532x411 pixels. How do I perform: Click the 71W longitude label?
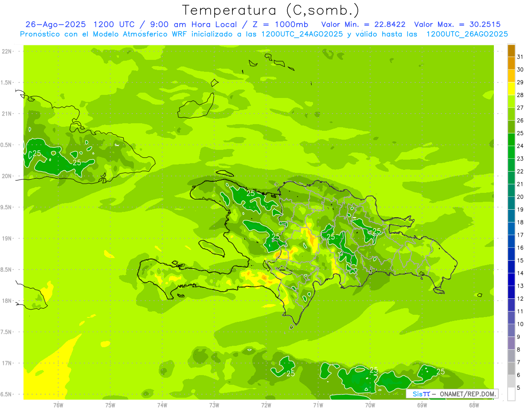pos(318,405)
